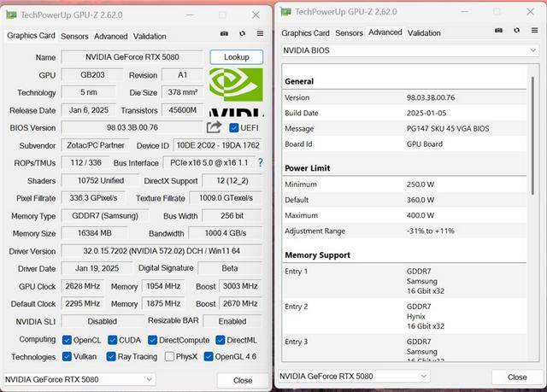Toggle the CUDA checkbox

click(x=112, y=340)
